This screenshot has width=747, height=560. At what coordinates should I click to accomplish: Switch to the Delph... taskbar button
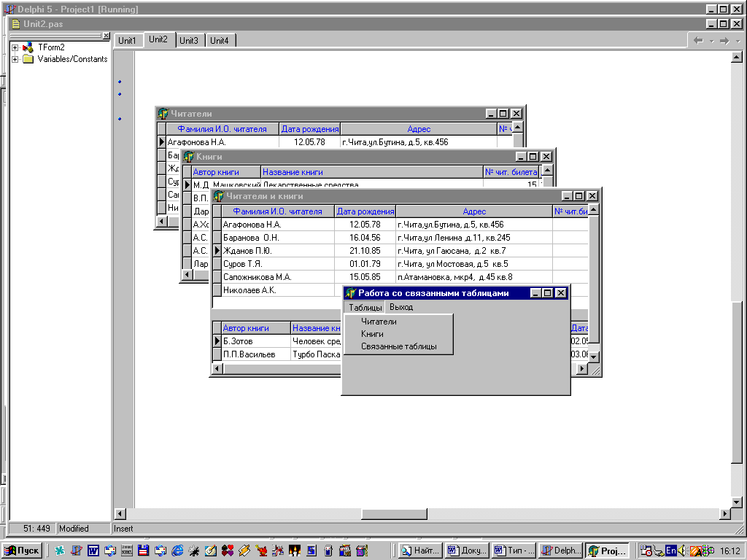560,551
